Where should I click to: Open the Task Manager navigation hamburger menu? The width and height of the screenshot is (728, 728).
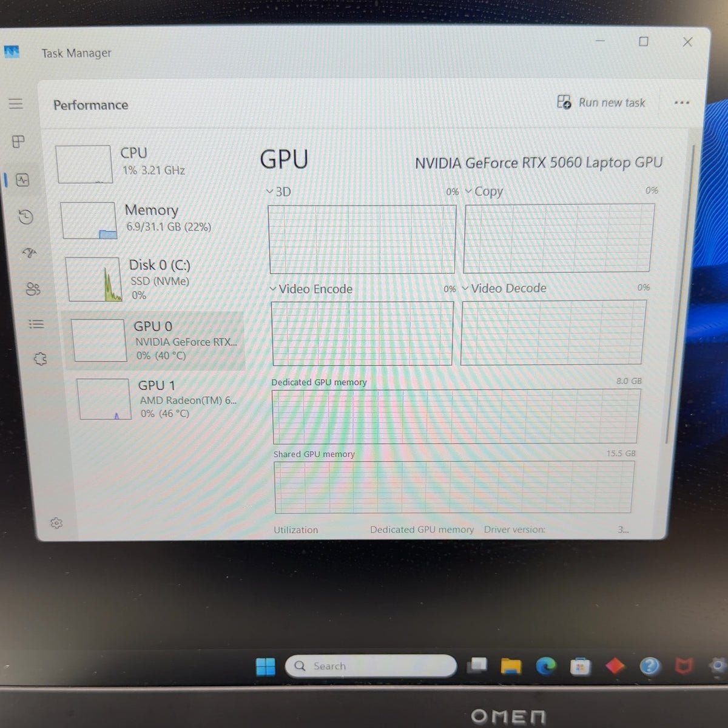point(16,104)
